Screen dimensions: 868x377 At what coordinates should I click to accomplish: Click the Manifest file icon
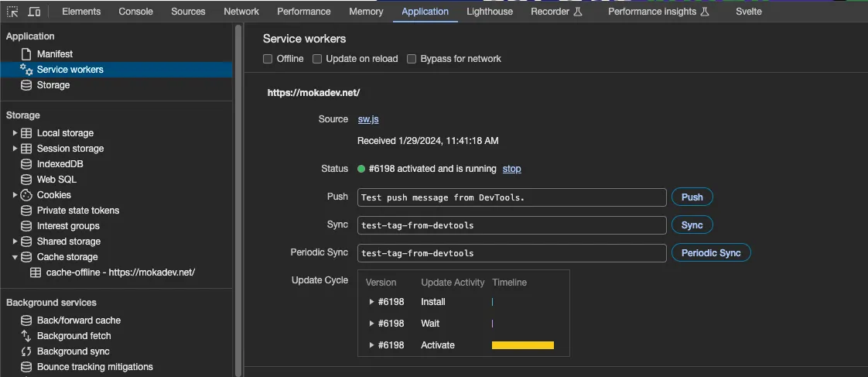(x=26, y=54)
